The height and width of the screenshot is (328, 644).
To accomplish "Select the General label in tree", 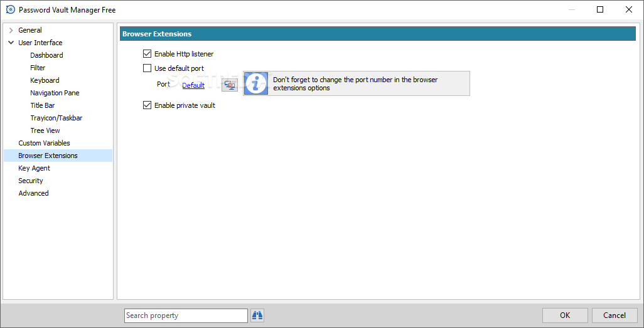I will pos(30,30).
